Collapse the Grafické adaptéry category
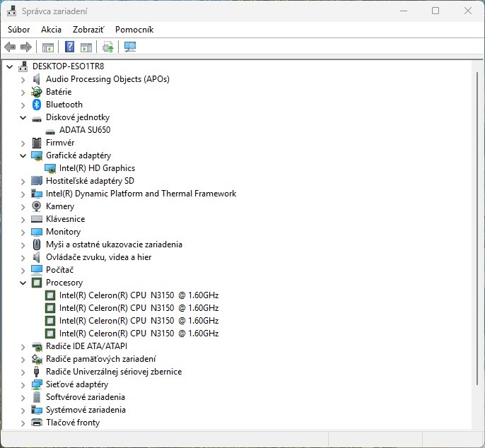 tap(23, 155)
